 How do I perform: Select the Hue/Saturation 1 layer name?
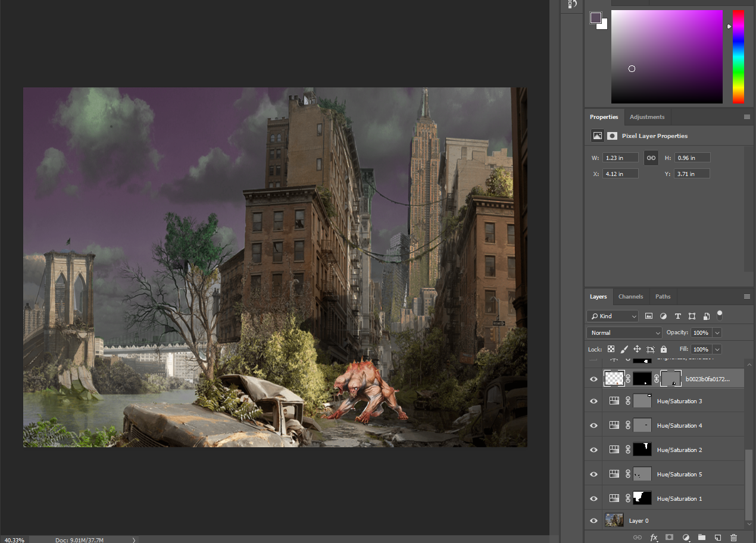679,499
